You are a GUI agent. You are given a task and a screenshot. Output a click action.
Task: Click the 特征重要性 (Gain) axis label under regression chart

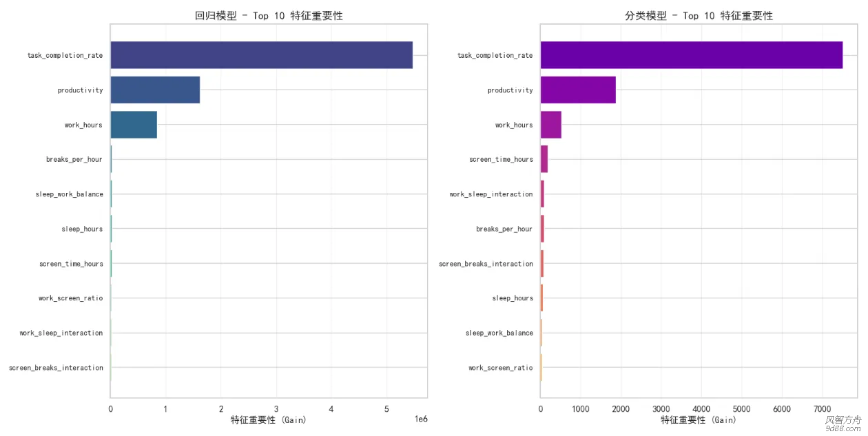tap(269, 419)
